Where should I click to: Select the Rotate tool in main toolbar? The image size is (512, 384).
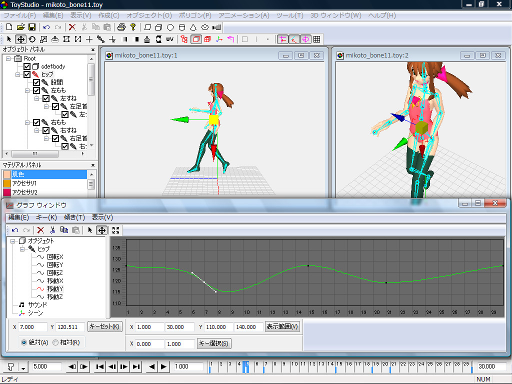[32, 39]
